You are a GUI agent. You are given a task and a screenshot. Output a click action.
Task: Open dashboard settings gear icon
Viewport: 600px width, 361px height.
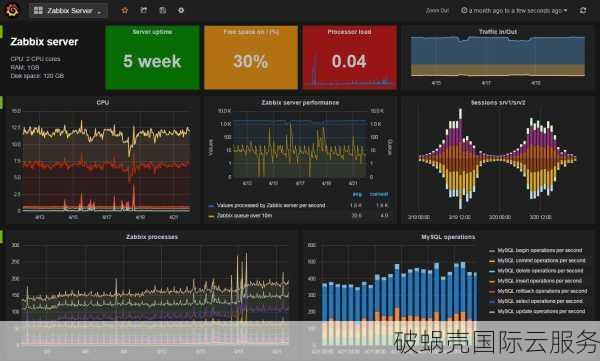[181, 10]
